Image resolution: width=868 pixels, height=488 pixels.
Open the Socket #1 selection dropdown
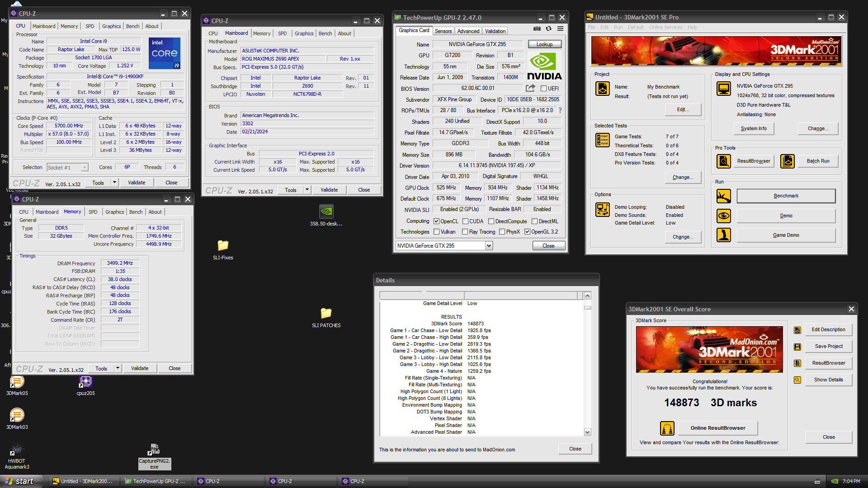[x=85, y=168]
